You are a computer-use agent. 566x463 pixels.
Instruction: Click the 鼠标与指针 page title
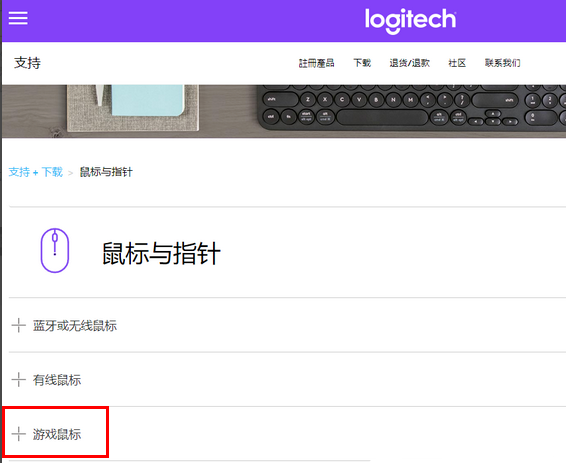click(161, 253)
